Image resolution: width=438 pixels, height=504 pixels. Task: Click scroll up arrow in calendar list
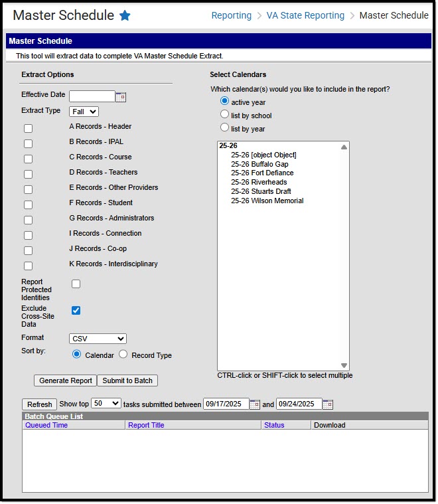coord(344,147)
